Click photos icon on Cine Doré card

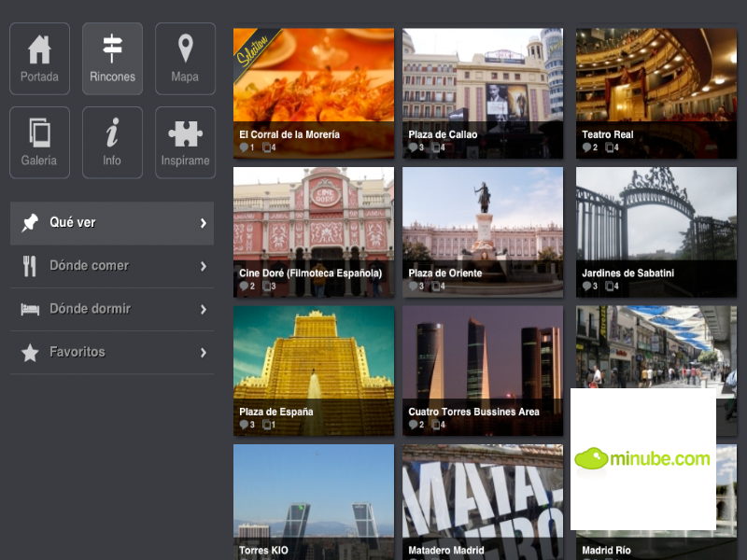(x=267, y=287)
